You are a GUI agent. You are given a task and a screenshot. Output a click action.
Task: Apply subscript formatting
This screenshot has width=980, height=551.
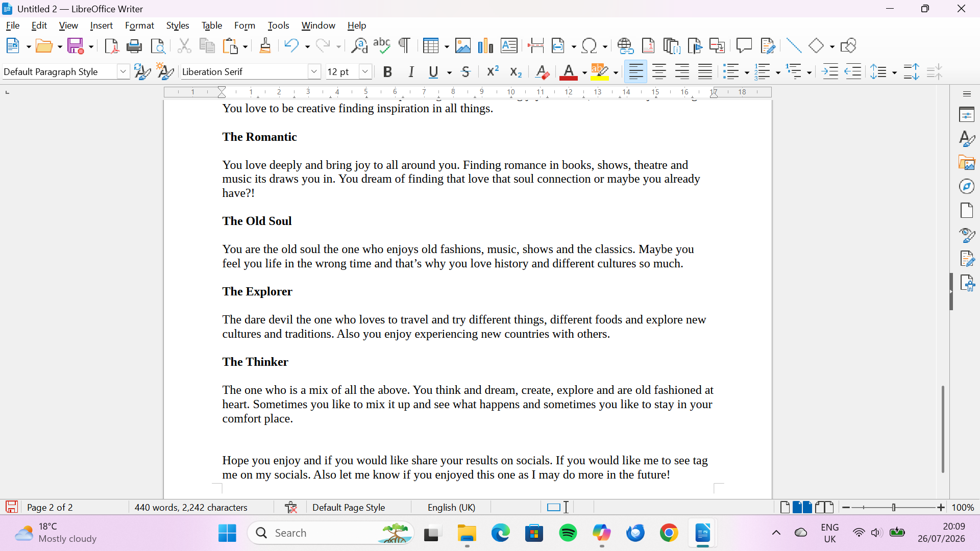pos(516,72)
